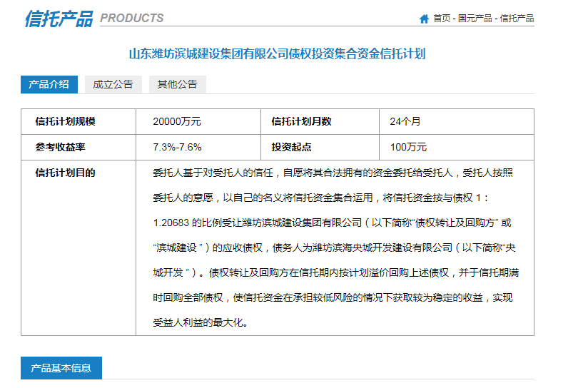Click the gray PRODUCTS heading text
Screen dimensions: 588x388
[131, 19]
